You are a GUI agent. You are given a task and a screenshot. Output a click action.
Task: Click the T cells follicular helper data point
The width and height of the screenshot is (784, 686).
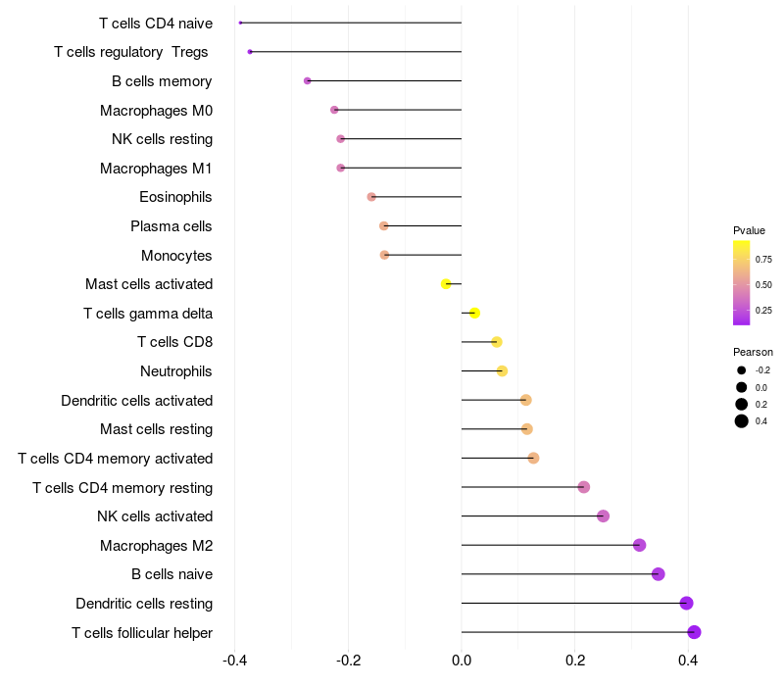(694, 632)
